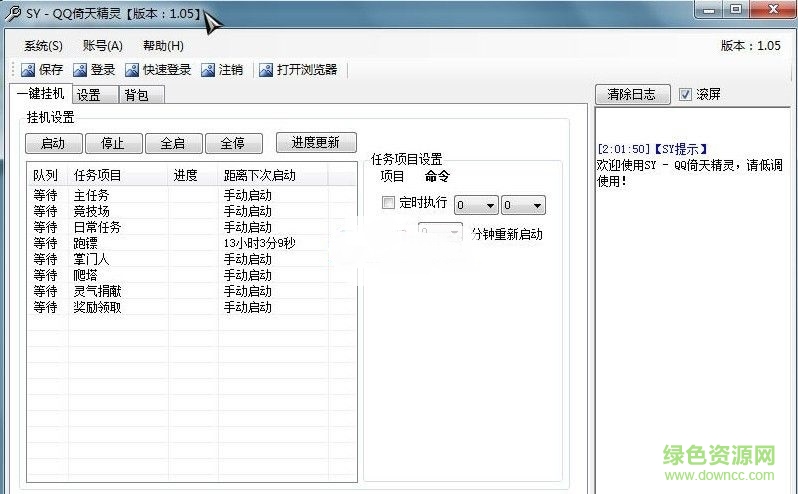Viewport: 798px width, 494px height.
Task: Open the 分钟重新启动 interval dropdown
Action: [x=440, y=231]
